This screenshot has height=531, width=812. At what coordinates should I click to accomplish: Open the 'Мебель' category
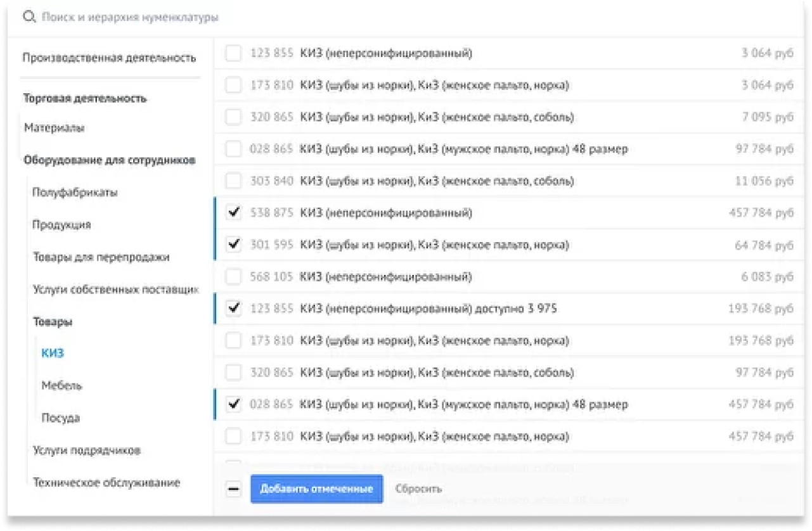pos(61,385)
